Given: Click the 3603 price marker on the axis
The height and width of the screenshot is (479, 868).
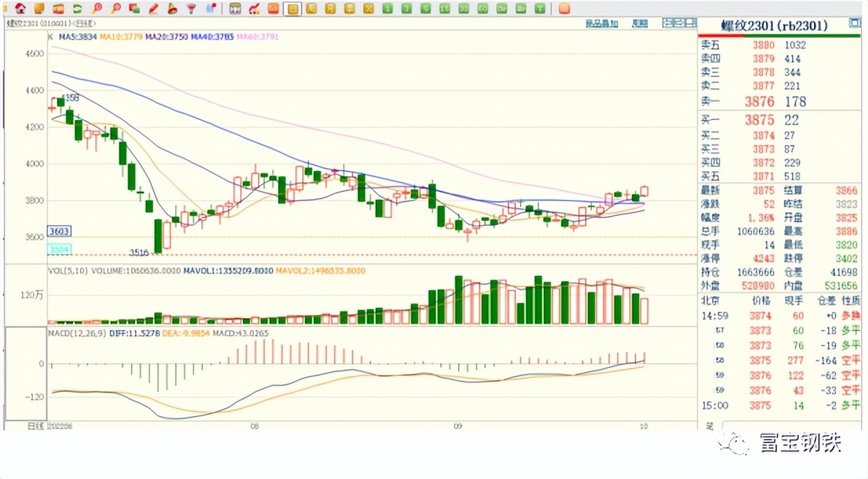Looking at the screenshot, I should (x=59, y=231).
